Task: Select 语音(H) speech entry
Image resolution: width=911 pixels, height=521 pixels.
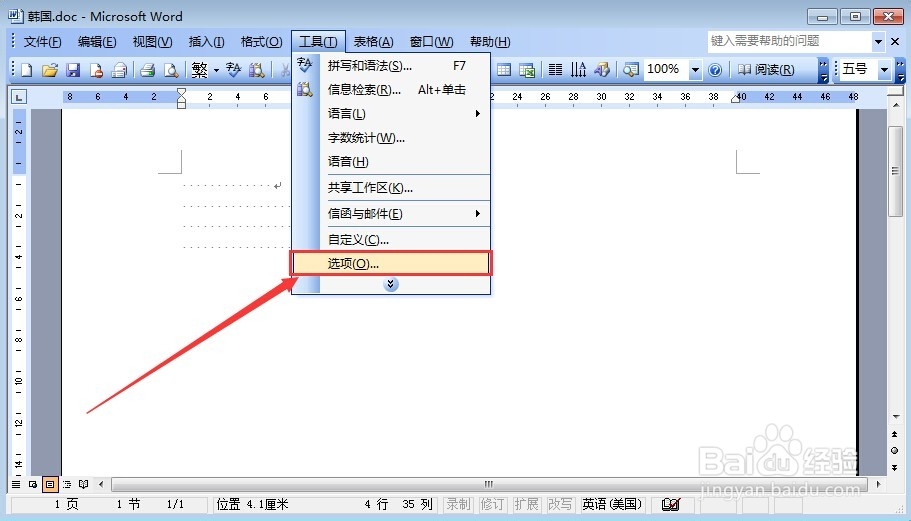Action: 392,161
